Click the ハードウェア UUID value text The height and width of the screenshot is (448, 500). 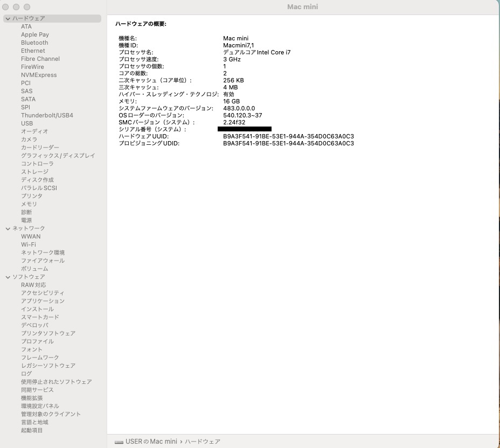pos(289,136)
